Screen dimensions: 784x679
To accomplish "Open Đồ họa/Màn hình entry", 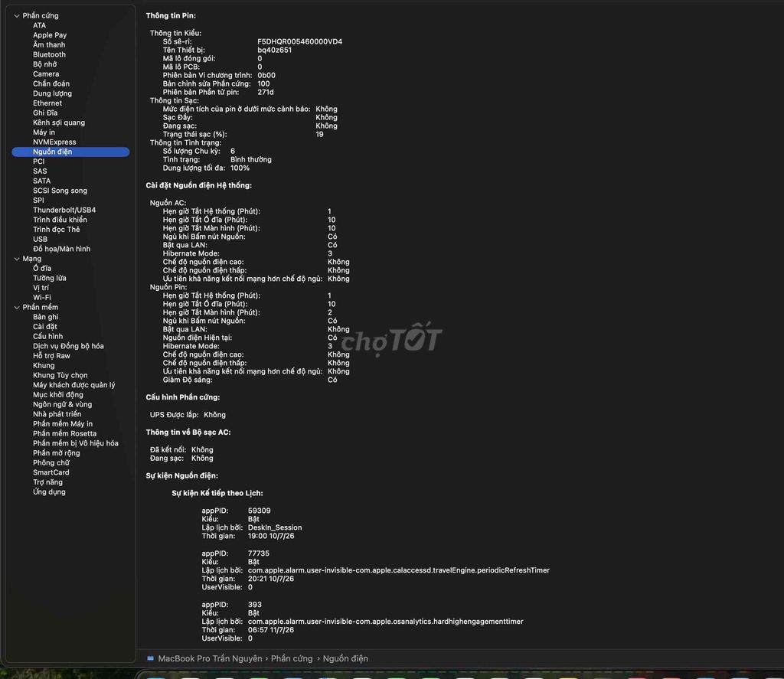I will pos(61,249).
